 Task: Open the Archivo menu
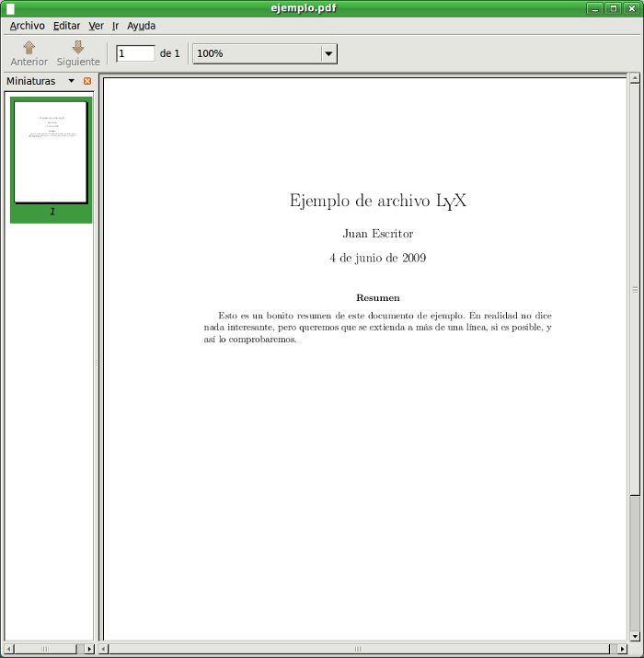pos(28,26)
